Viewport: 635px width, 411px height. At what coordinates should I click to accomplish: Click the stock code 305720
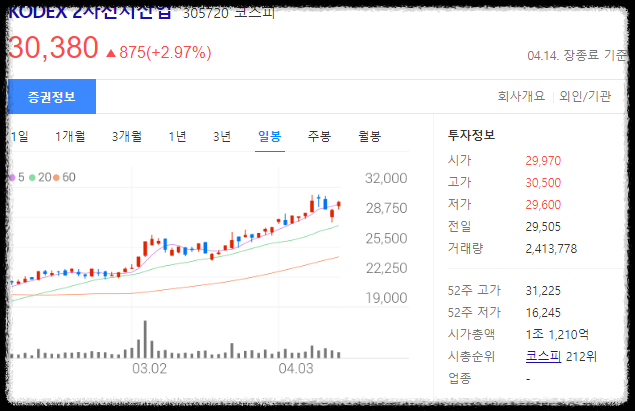(206, 13)
